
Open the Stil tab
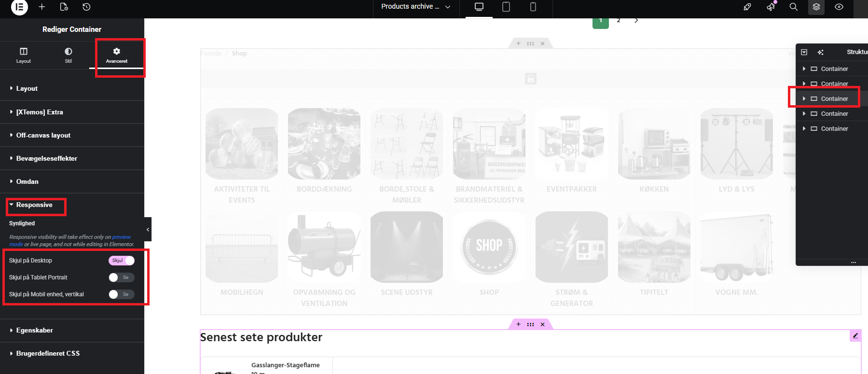point(68,55)
